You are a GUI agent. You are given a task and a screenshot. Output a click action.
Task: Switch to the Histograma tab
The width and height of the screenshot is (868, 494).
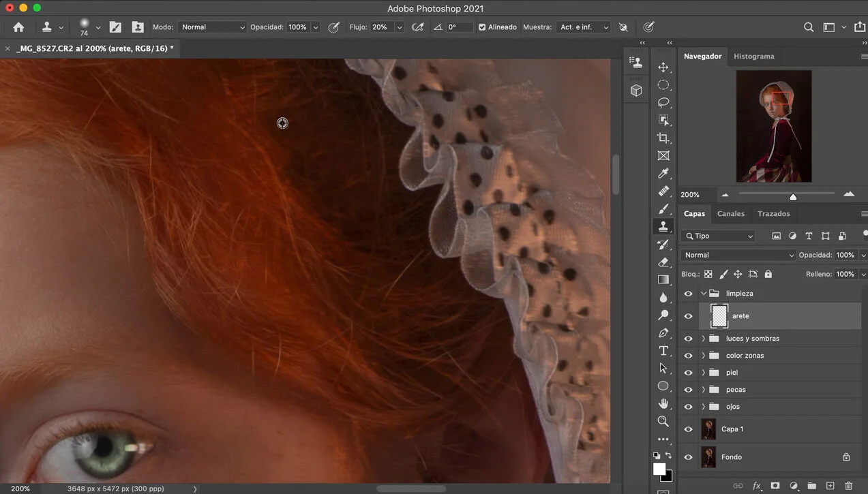(x=753, y=57)
